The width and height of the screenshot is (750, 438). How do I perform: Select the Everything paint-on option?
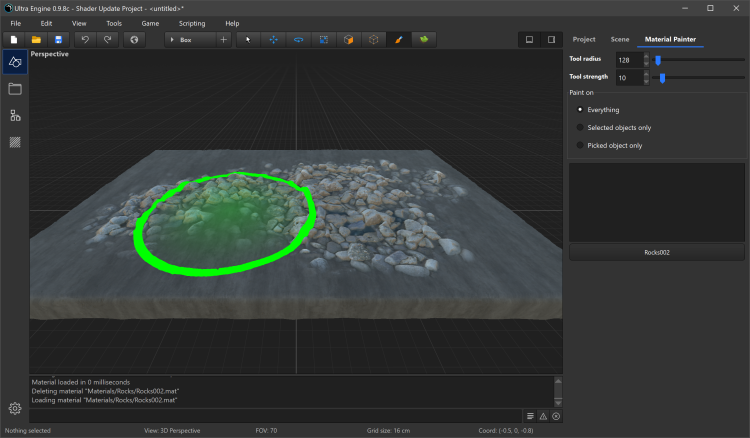[581, 109]
